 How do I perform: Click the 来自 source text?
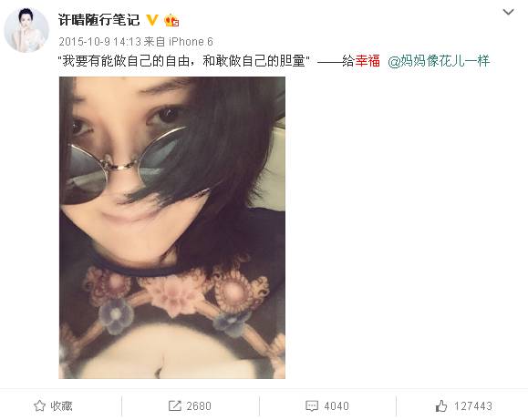(154, 42)
